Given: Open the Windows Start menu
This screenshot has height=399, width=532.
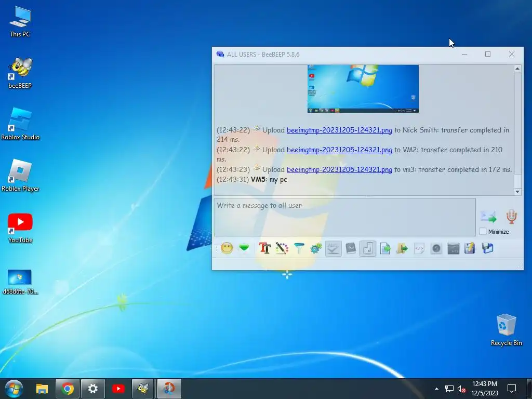Looking at the screenshot, I should (14, 389).
